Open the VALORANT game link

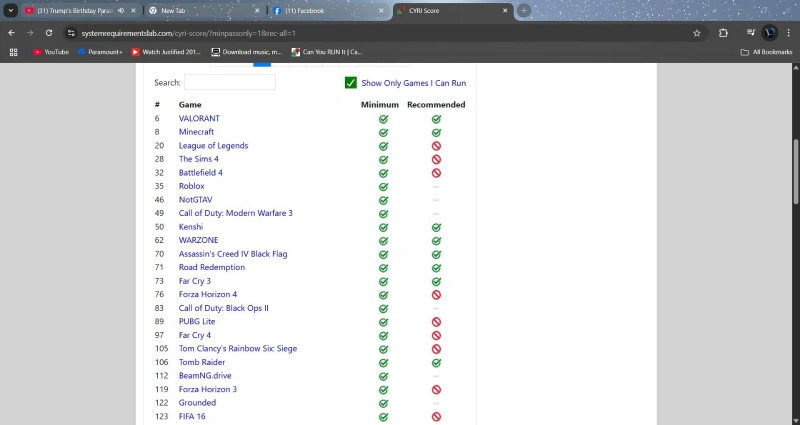(199, 118)
